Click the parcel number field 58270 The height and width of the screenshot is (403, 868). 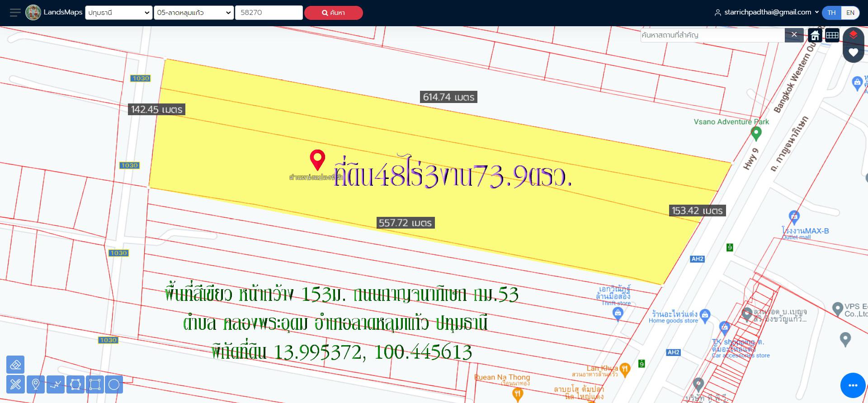click(269, 13)
